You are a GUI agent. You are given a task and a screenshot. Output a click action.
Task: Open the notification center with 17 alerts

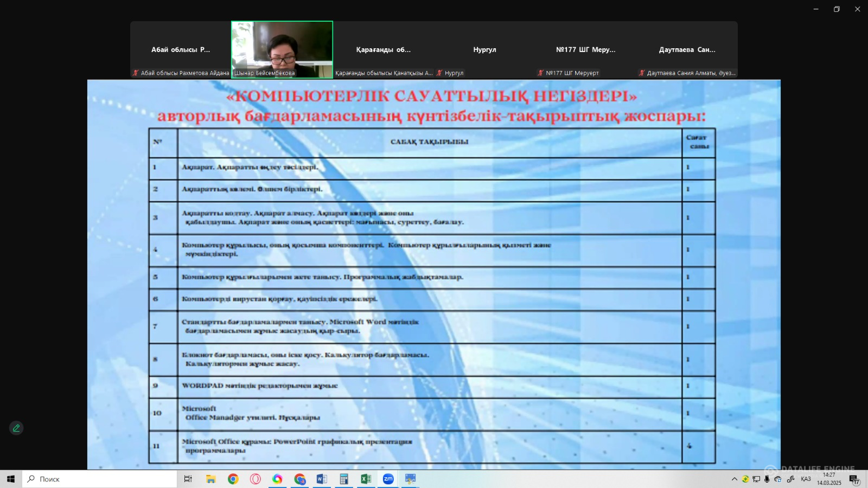coord(854,479)
